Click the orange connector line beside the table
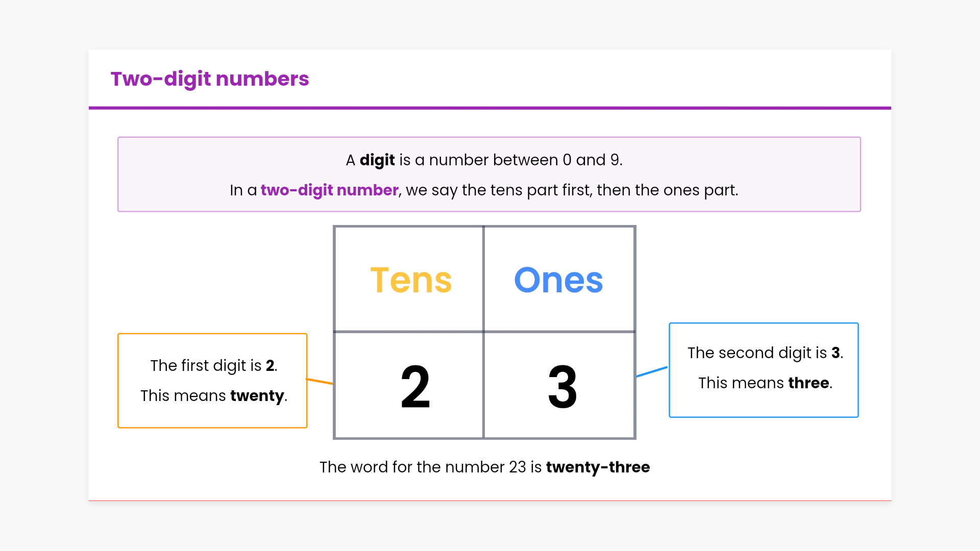Viewport: 980px width, 551px height. click(320, 381)
